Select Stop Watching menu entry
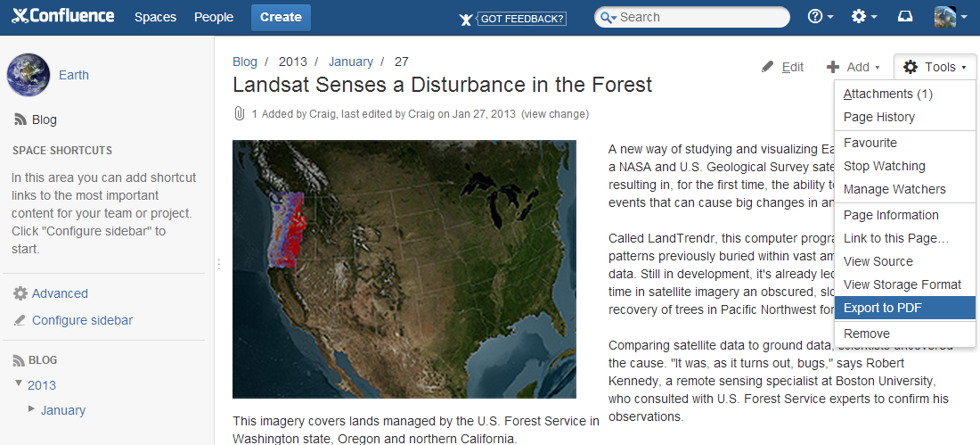Viewport: 980px width, 445px height. coord(884,166)
